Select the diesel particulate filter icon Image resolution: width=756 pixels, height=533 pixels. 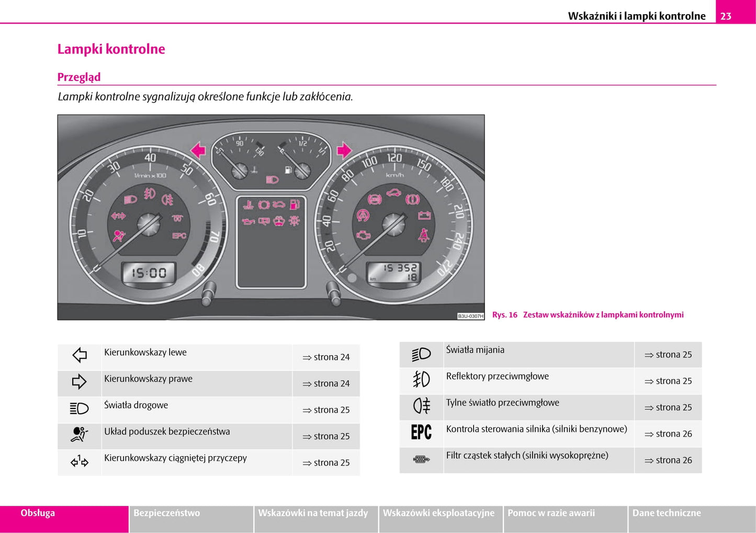click(x=421, y=459)
